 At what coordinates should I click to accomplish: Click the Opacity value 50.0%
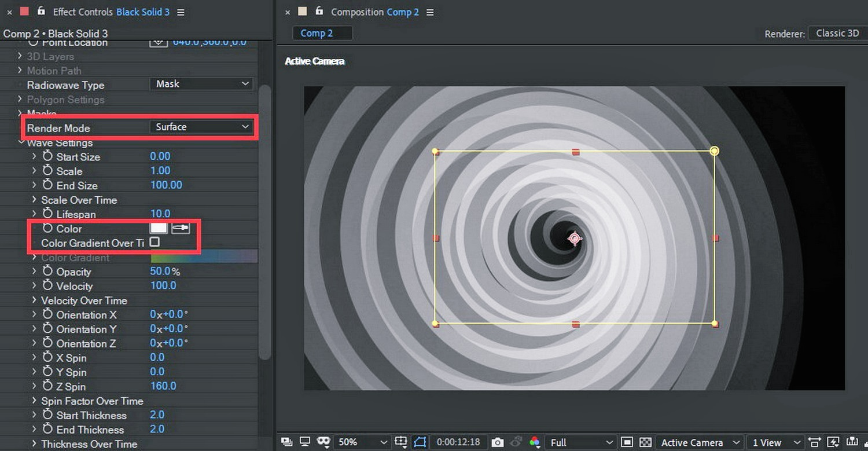[165, 272]
